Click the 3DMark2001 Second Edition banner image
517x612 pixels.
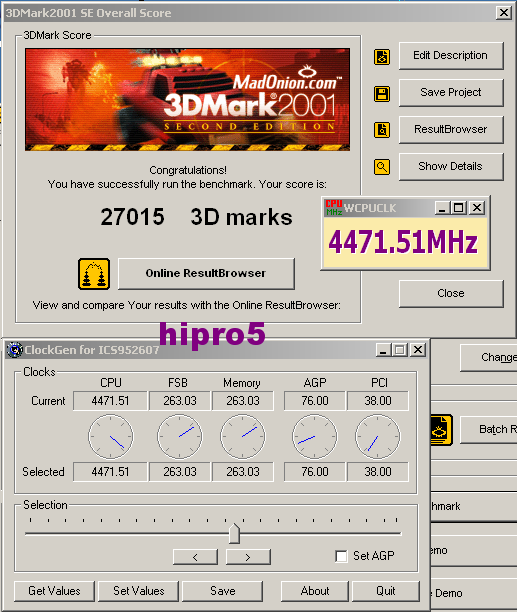187,100
